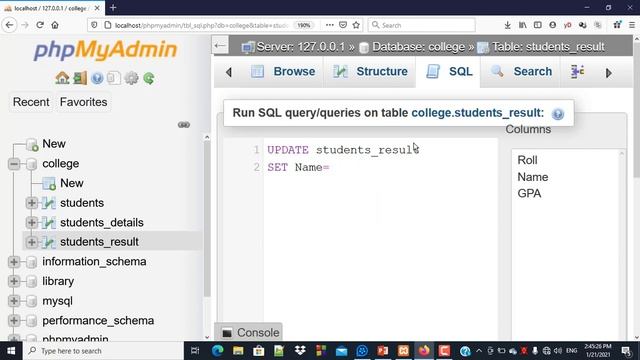Select the GPA column in Columns list
This screenshot has width=640, height=360.
(x=529, y=193)
